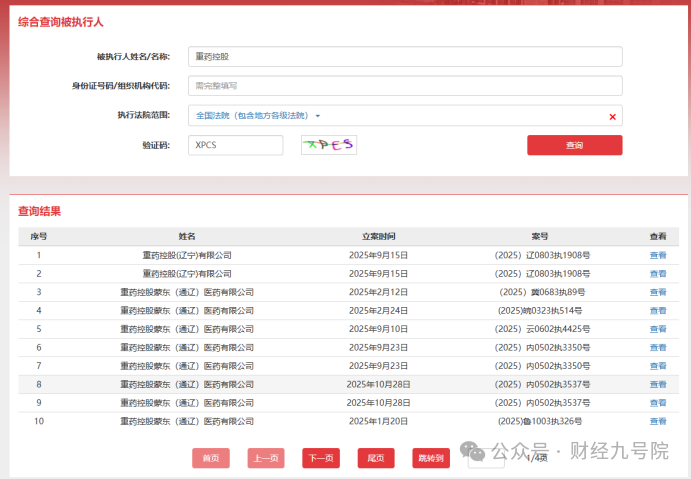
Task: Click 查看 in result row 8
Action: [x=658, y=384]
